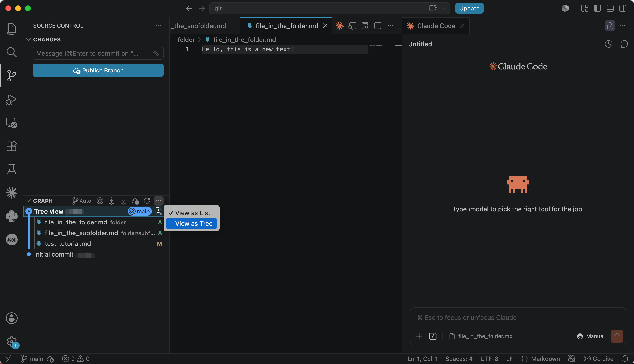The height and width of the screenshot is (364, 634).
Task: Click Go Live in status bar
Action: 599,359
